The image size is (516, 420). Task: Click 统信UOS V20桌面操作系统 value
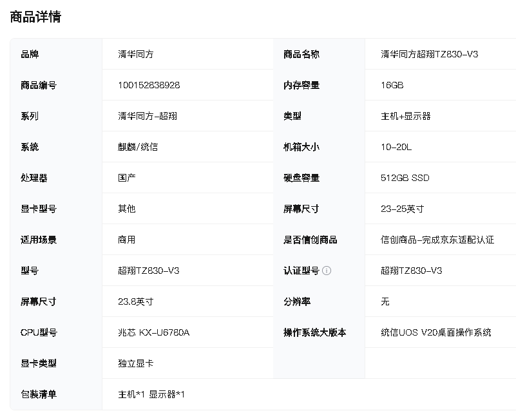coord(435,332)
